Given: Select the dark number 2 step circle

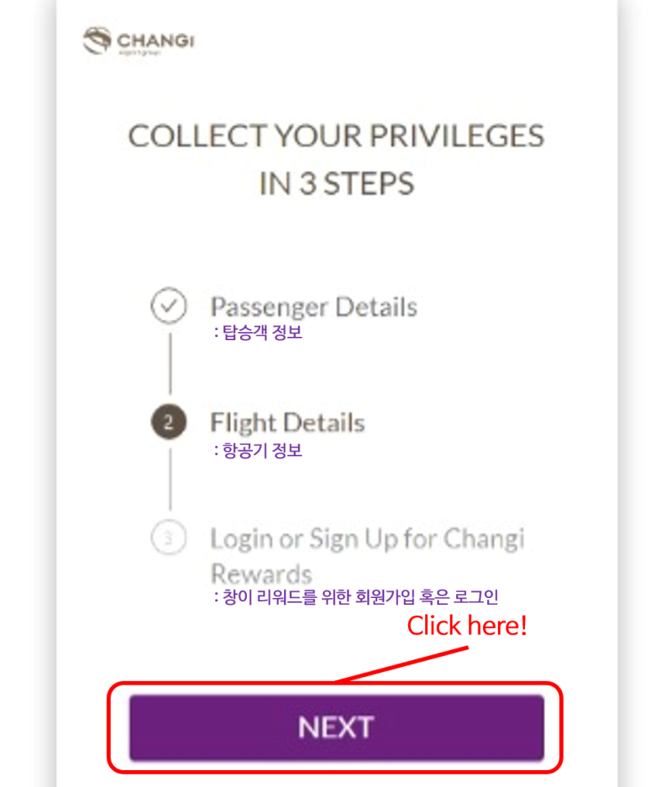Looking at the screenshot, I should tap(169, 422).
